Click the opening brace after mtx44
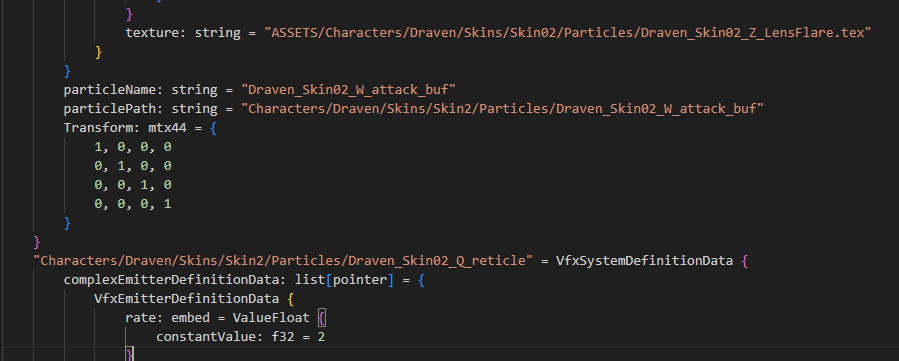The width and height of the screenshot is (899, 361). tap(213, 128)
